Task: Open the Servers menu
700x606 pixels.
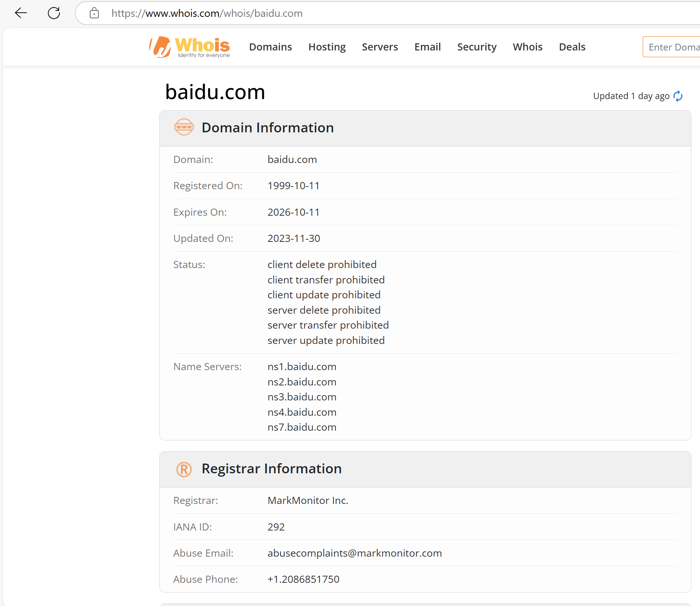Action: click(x=380, y=47)
